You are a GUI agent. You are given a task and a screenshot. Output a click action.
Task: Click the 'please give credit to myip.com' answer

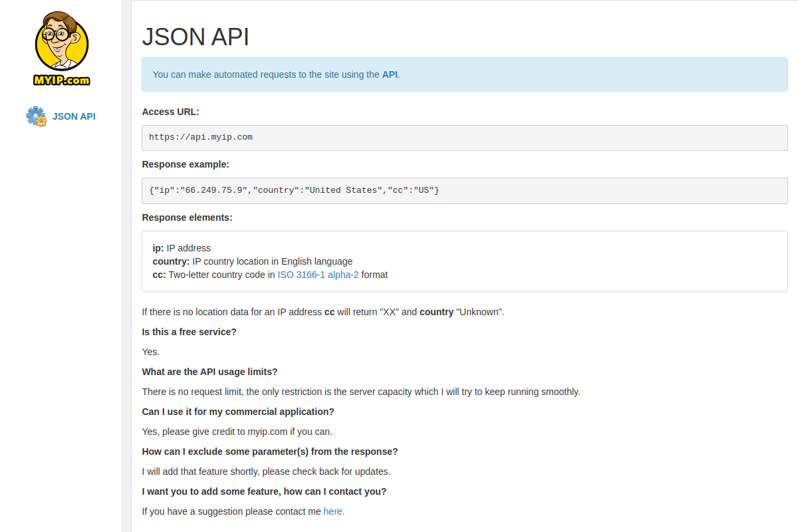click(237, 432)
